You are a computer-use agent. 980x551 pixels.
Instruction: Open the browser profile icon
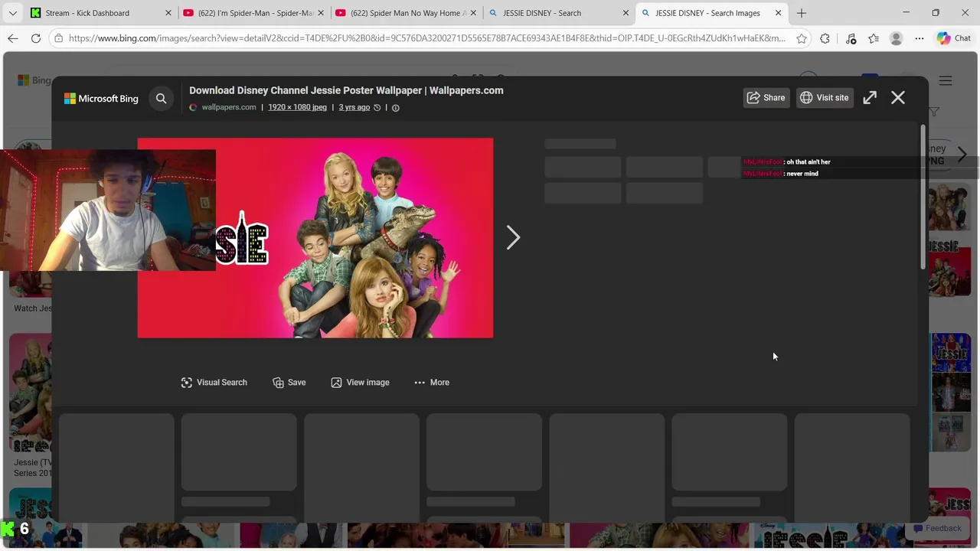(897, 38)
